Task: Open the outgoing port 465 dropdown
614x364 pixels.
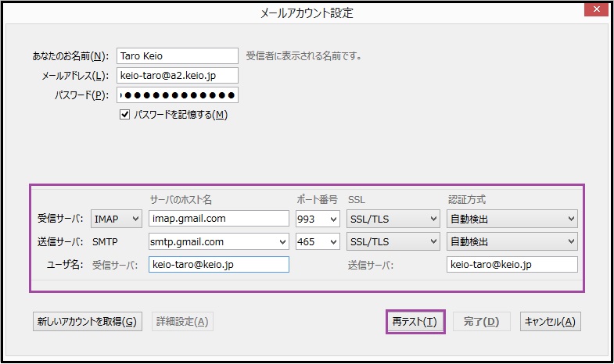Action: coord(318,242)
